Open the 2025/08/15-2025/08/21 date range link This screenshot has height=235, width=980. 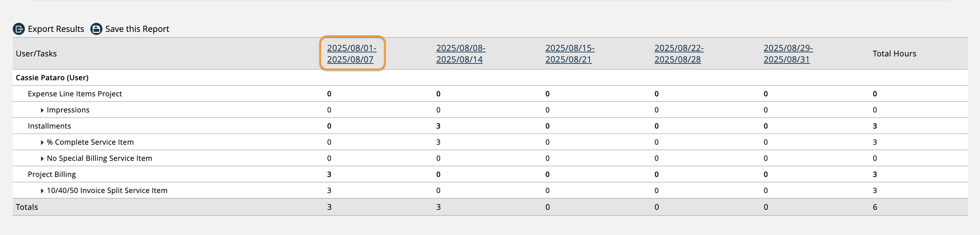pos(570,53)
